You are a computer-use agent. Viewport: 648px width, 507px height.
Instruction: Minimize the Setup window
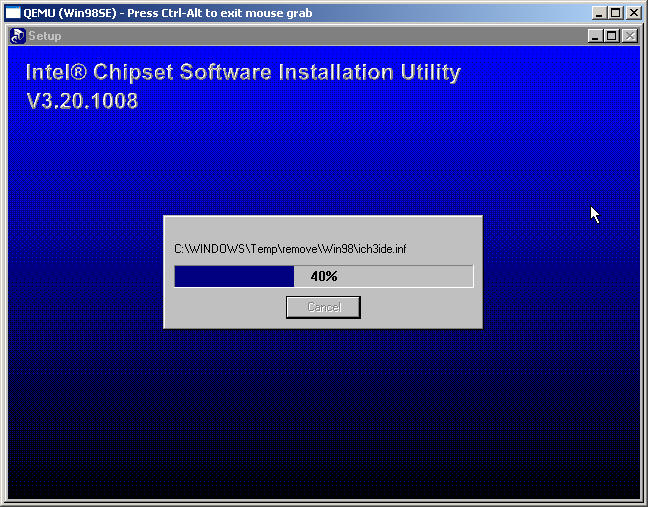click(596, 36)
